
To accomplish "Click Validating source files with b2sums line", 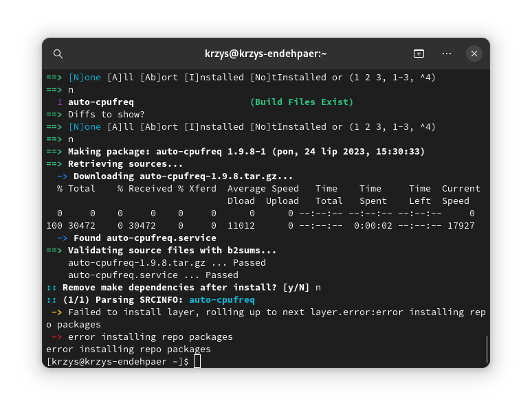I will tap(161, 251).
